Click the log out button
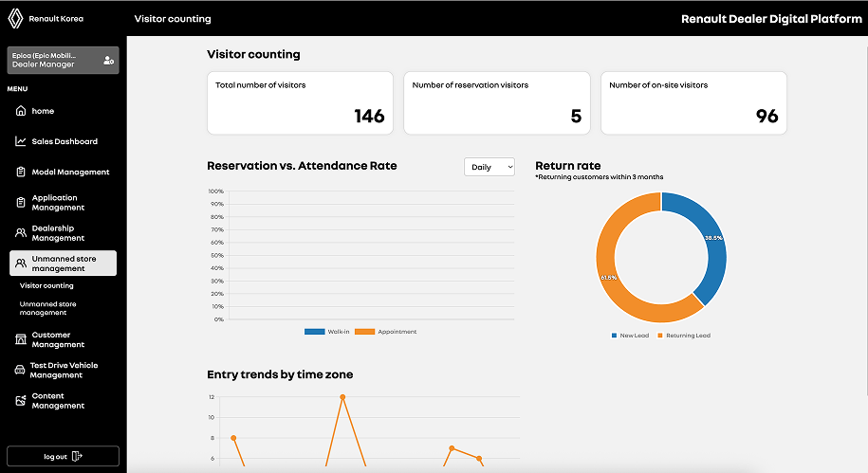The width and height of the screenshot is (868, 473). point(63,456)
